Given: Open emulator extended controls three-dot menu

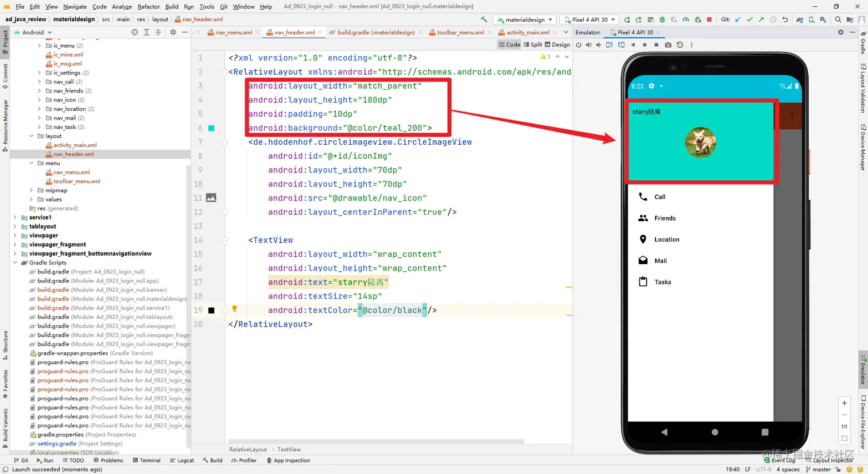Looking at the screenshot, I should (691, 45).
